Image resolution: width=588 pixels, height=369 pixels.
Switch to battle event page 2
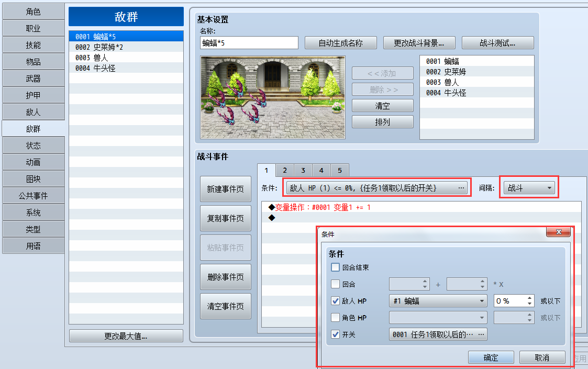[285, 170]
